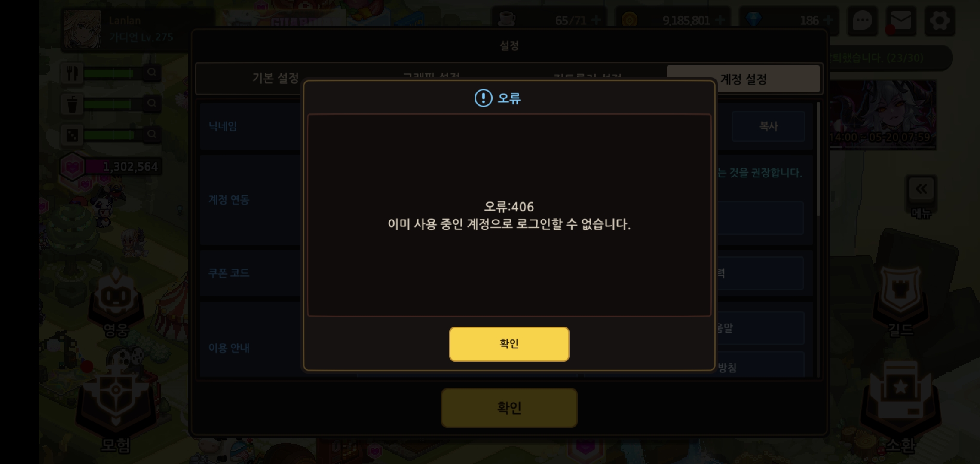Open the 길드 guild icon

click(x=900, y=301)
